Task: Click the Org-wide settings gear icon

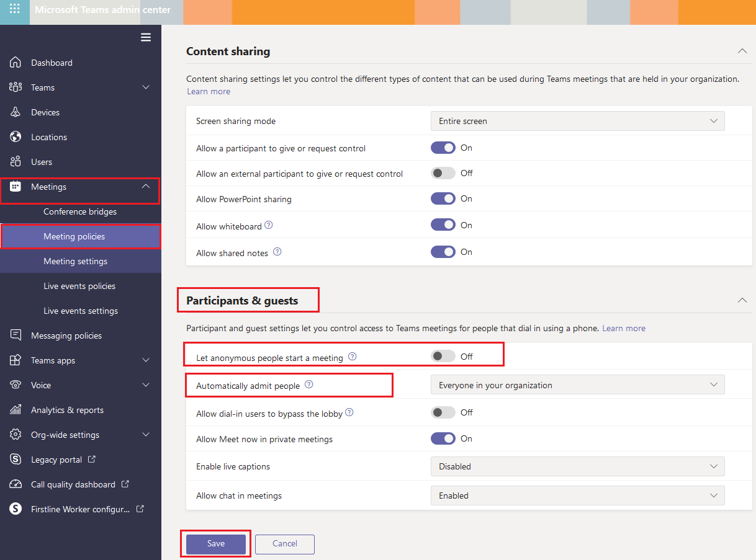Action: (16, 435)
